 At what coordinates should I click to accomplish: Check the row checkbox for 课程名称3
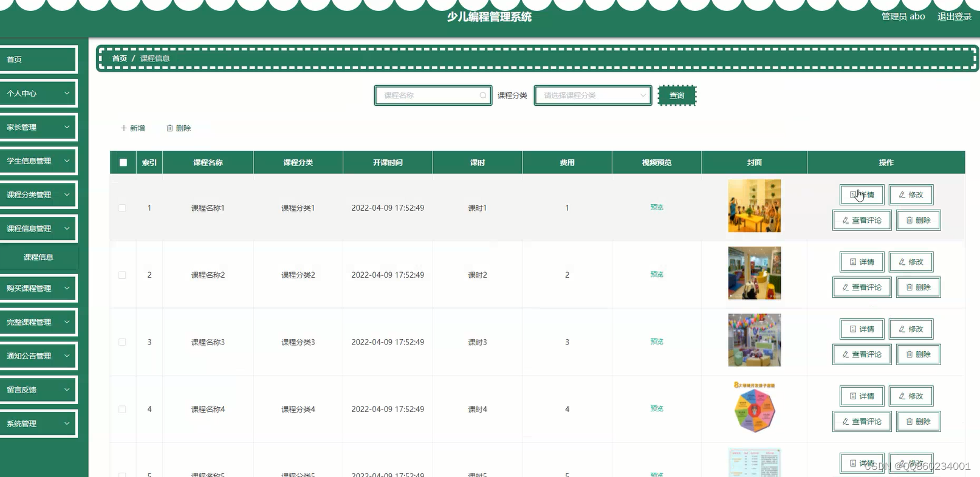(x=122, y=342)
